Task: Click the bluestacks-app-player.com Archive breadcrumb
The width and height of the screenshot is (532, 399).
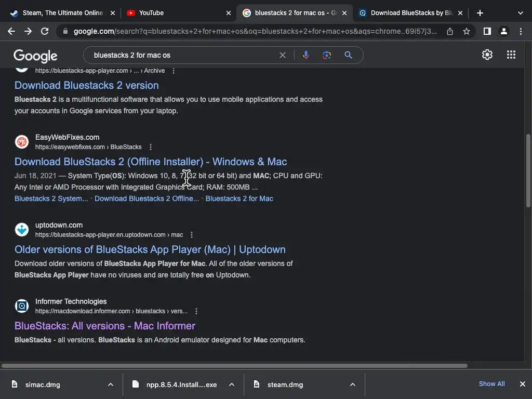Action: click(x=100, y=71)
